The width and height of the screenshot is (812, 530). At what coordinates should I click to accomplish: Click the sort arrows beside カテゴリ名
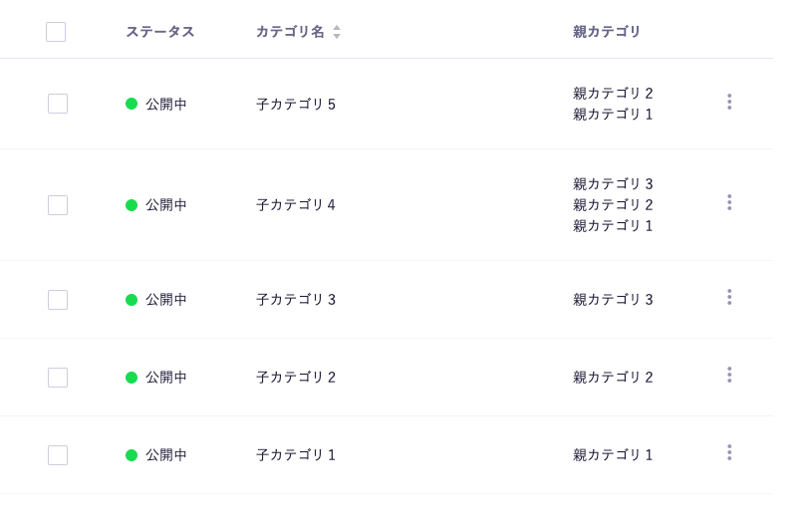tap(337, 32)
